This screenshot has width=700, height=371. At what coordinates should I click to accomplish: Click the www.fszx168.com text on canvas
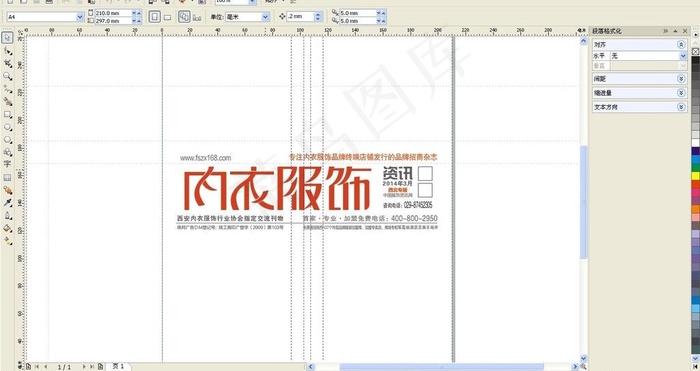click(205, 158)
